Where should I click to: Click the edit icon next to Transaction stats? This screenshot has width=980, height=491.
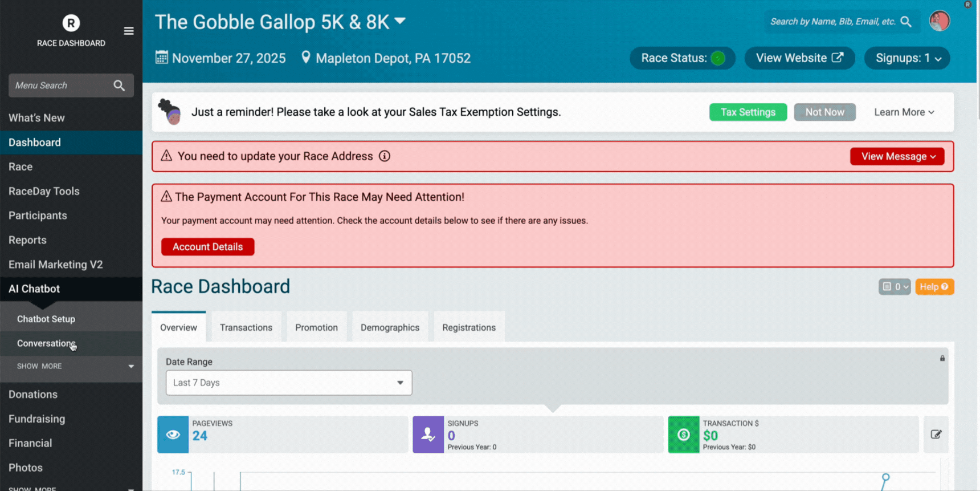936,435
